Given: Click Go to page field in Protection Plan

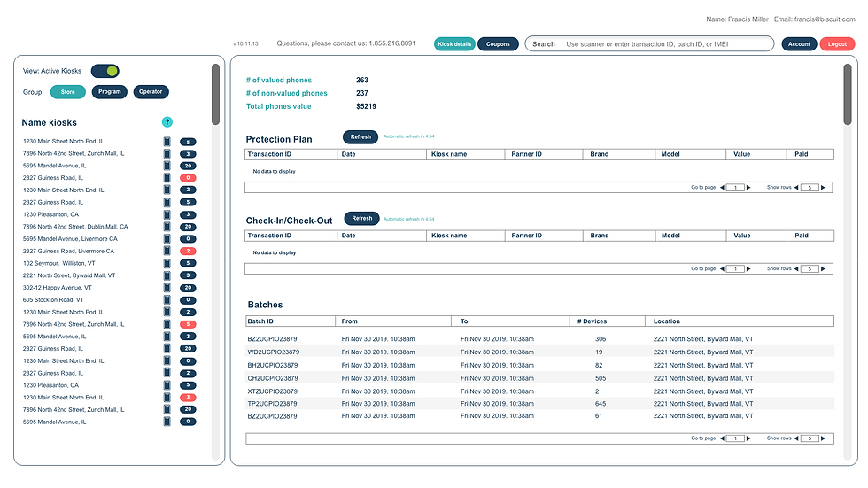Looking at the screenshot, I should (735, 188).
